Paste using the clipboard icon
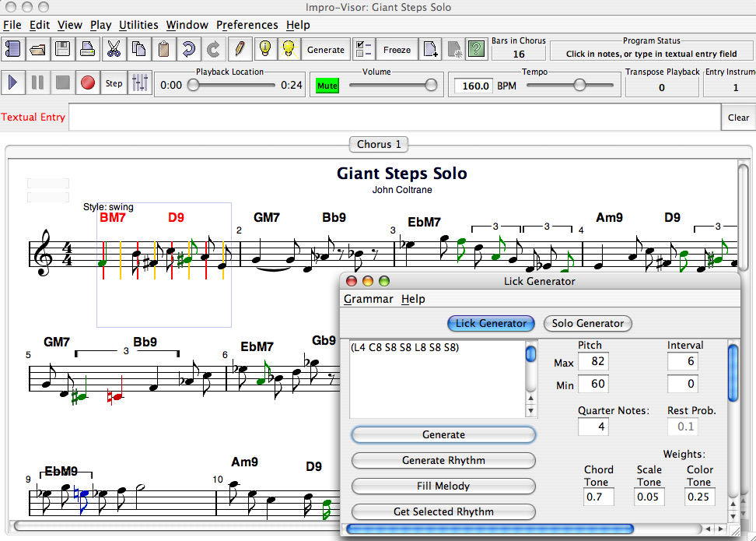Image resolution: width=756 pixels, height=541 pixels. [x=164, y=49]
